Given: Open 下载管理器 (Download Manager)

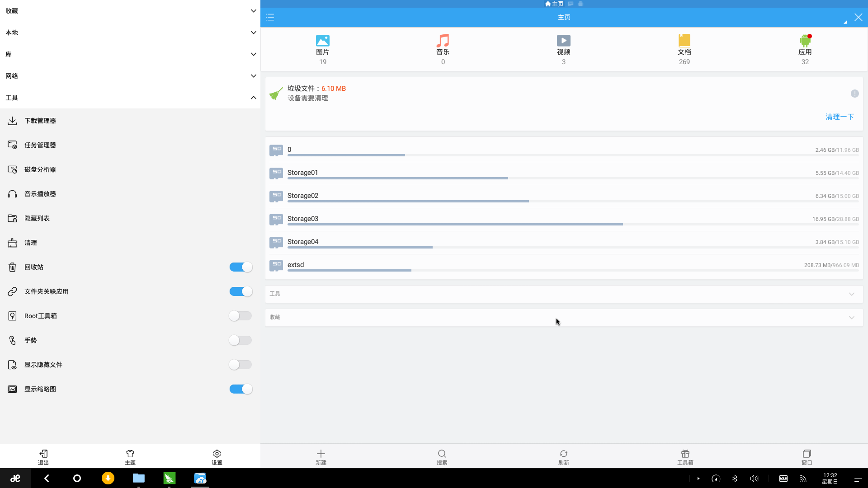Looking at the screenshot, I should tap(40, 121).
